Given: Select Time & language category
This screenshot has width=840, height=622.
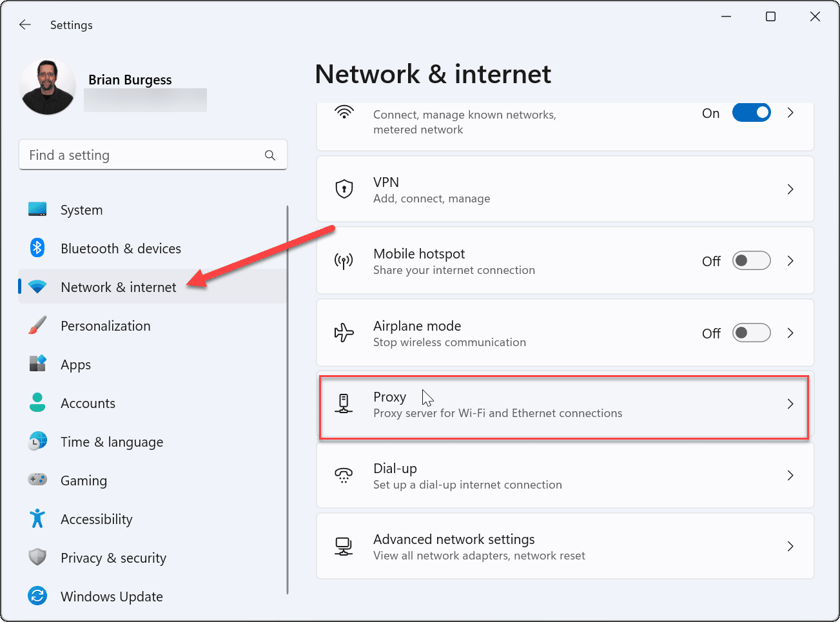Looking at the screenshot, I should coord(152,442).
